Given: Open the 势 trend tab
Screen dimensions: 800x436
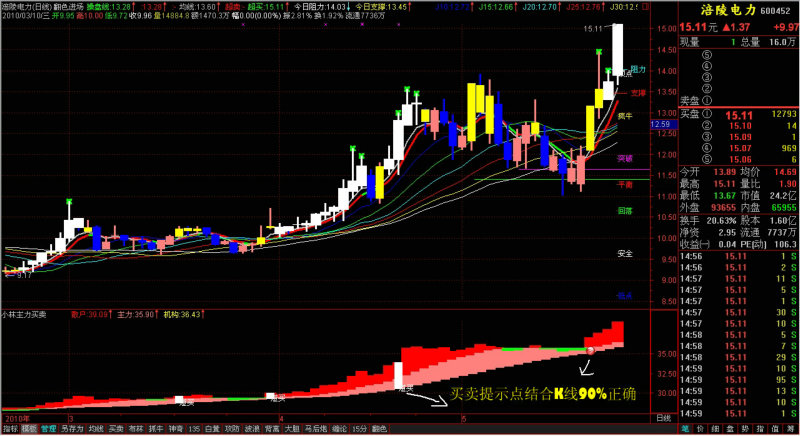Looking at the screenshot, I should (x=745, y=429).
